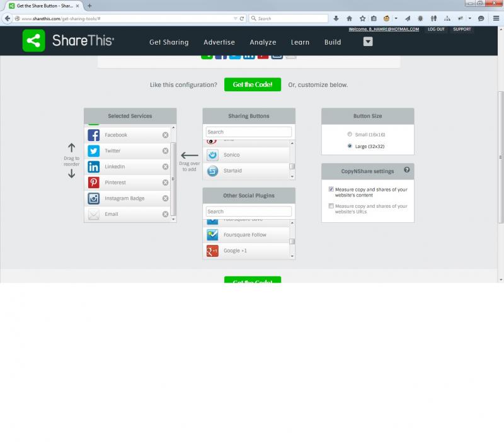Click the Google +1 plugin icon
This screenshot has height=442, width=504.
tap(212, 251)
